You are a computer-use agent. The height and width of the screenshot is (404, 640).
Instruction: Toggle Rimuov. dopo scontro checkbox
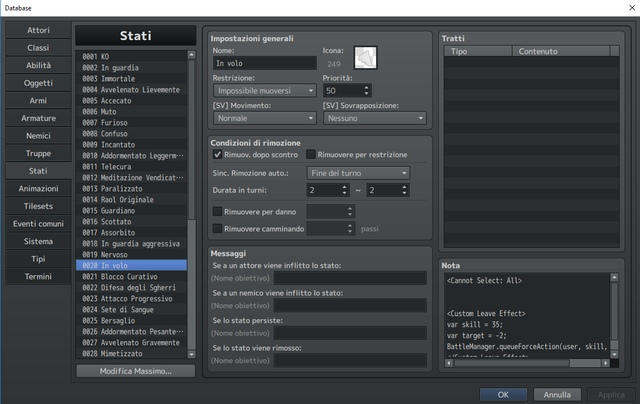(x=218, y=154)
